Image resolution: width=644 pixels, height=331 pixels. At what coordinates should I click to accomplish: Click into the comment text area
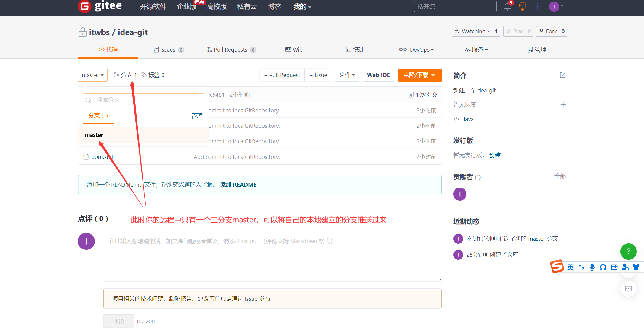272,257
